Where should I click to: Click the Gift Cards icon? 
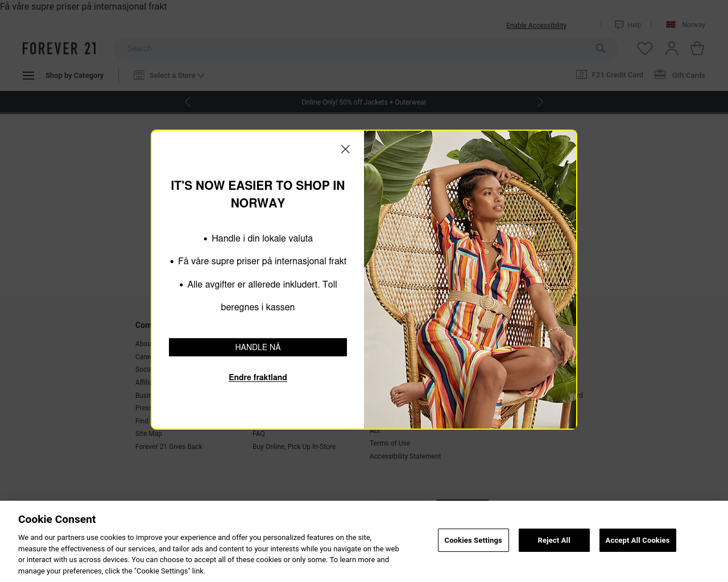tap(660, 74)
